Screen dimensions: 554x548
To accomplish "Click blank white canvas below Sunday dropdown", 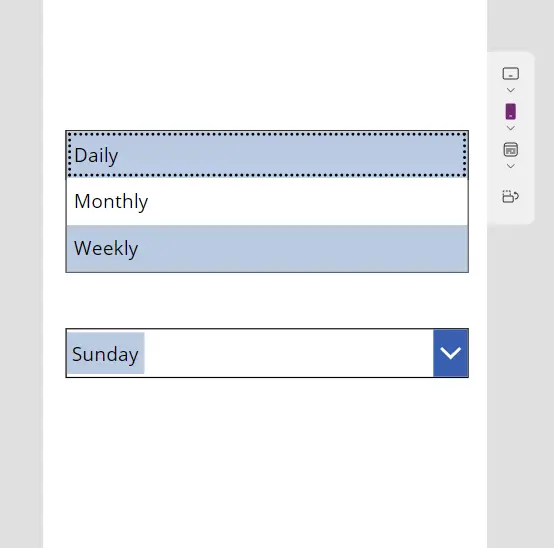I will tap(265, 463).
